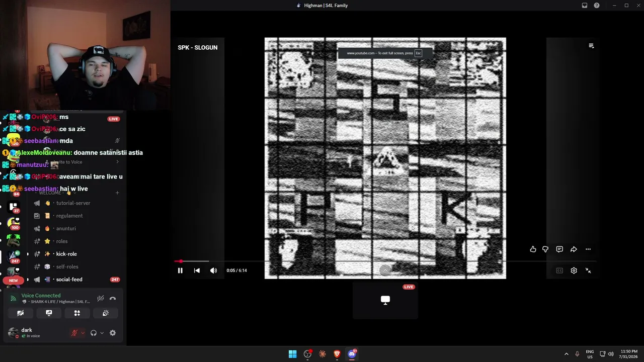
Task: Seek on the red video progress bar
Action: pyautogui.click(x=385, y=261)
